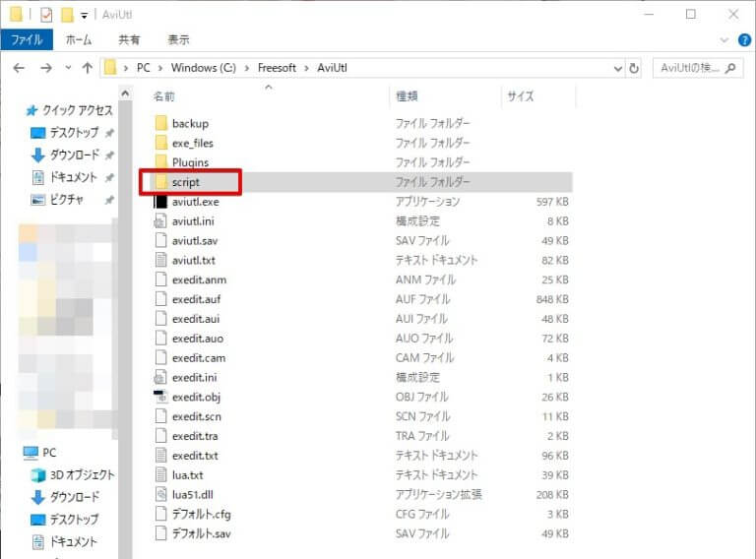
Task: Select the aviutl.ini settings file icon
Action: [x=160, y=221]
